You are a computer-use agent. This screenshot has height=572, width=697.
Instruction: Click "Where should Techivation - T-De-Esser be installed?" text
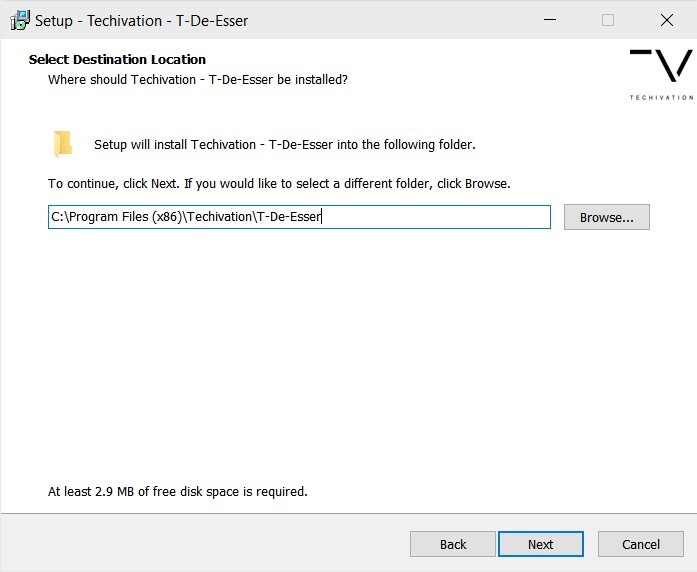[198, 80]
